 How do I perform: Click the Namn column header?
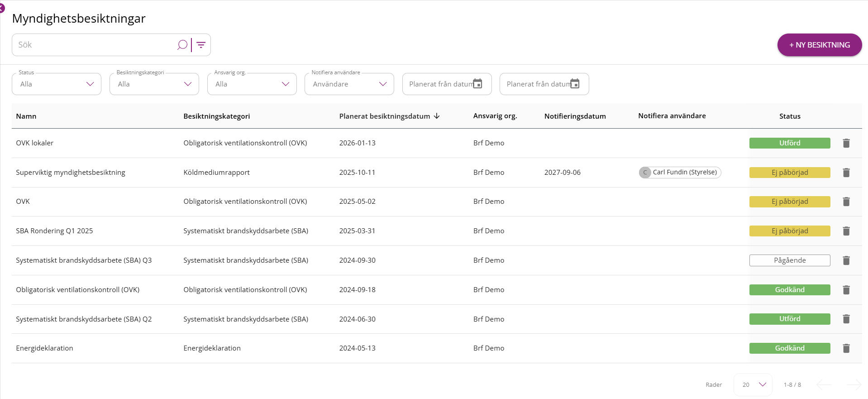click(x=26, y=116)
